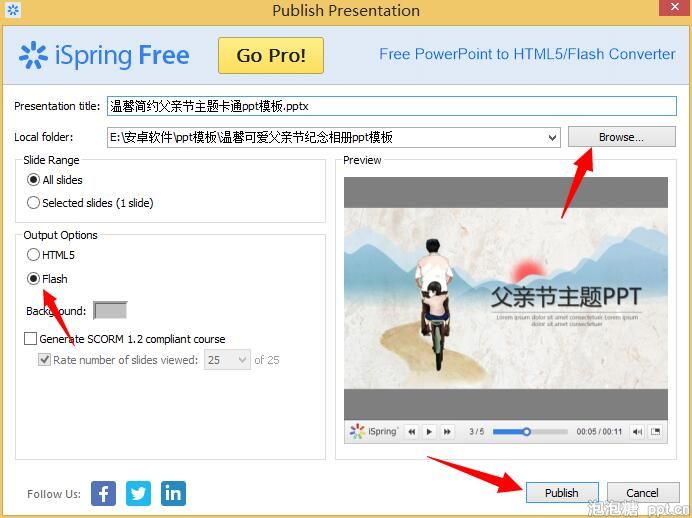Open Free PowerPoint to HTML5/Flash Converter link
The width and height of the screenshot is (692, 518).
(527, 54)
